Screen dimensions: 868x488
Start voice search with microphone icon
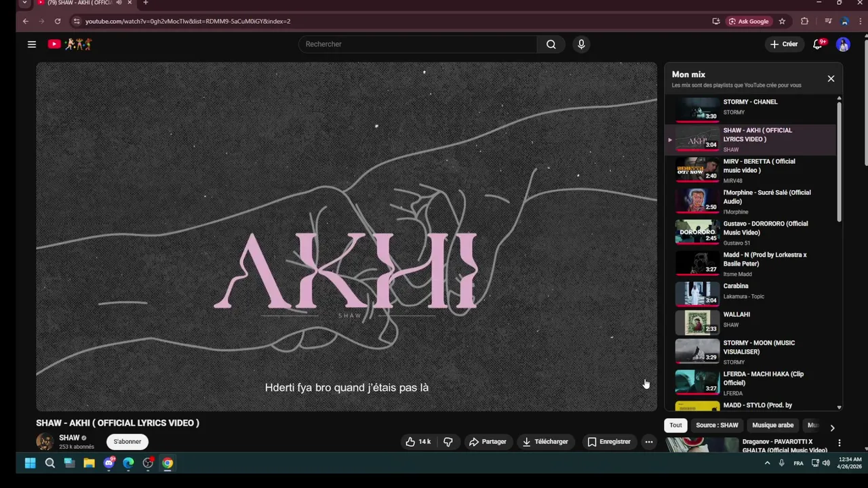581,44
